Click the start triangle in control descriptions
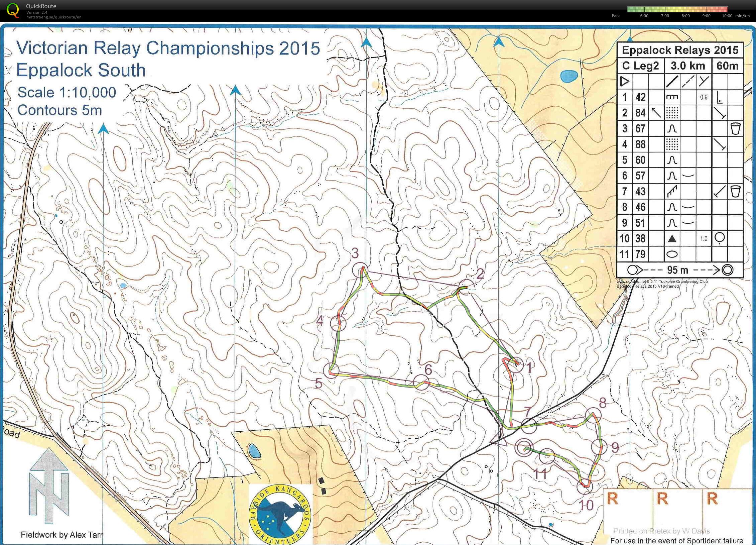The width and height of the screenshot is (756, 545). tap(624, 82)
